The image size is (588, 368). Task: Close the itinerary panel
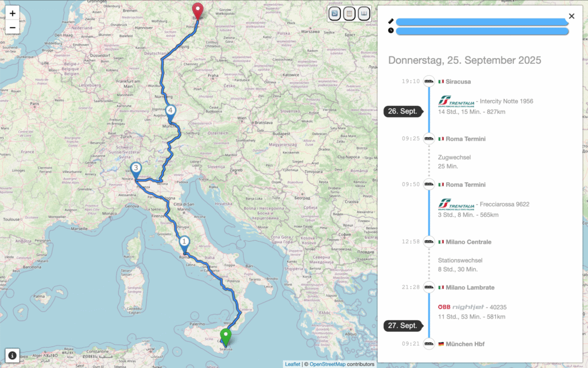point(571,17)
